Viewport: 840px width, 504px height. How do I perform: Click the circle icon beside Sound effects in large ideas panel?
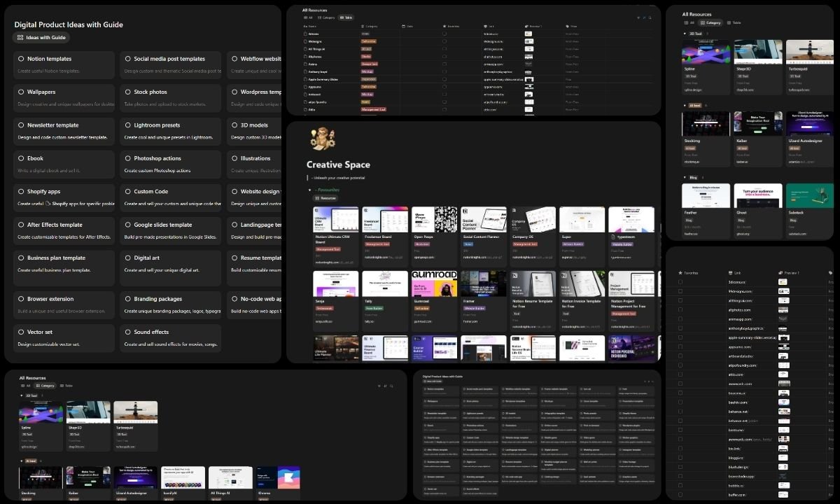pos(127,332)
